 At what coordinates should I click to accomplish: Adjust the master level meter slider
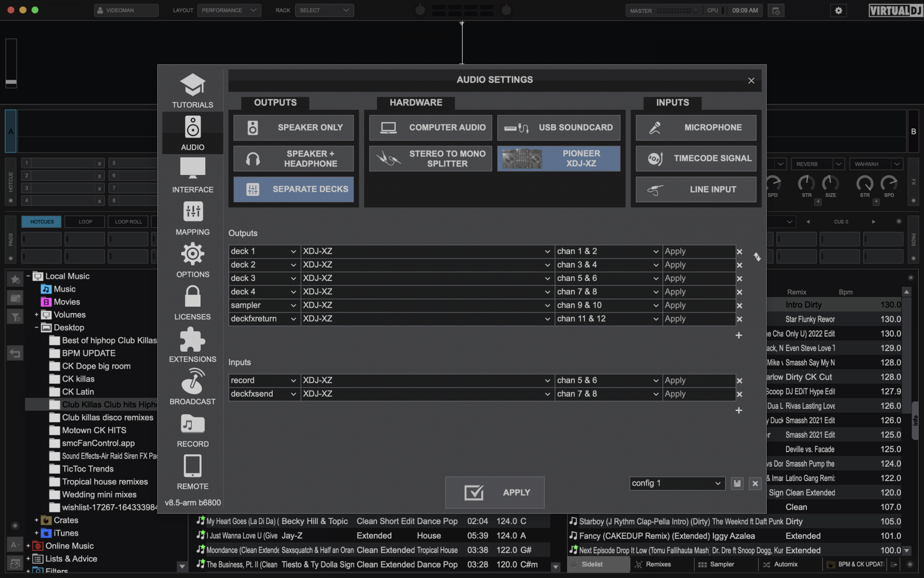point(678,10)
